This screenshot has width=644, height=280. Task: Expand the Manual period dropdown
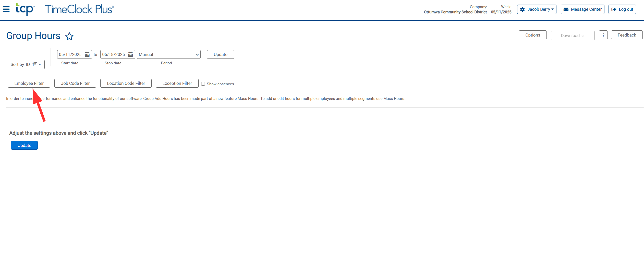[x=168, y=54]
